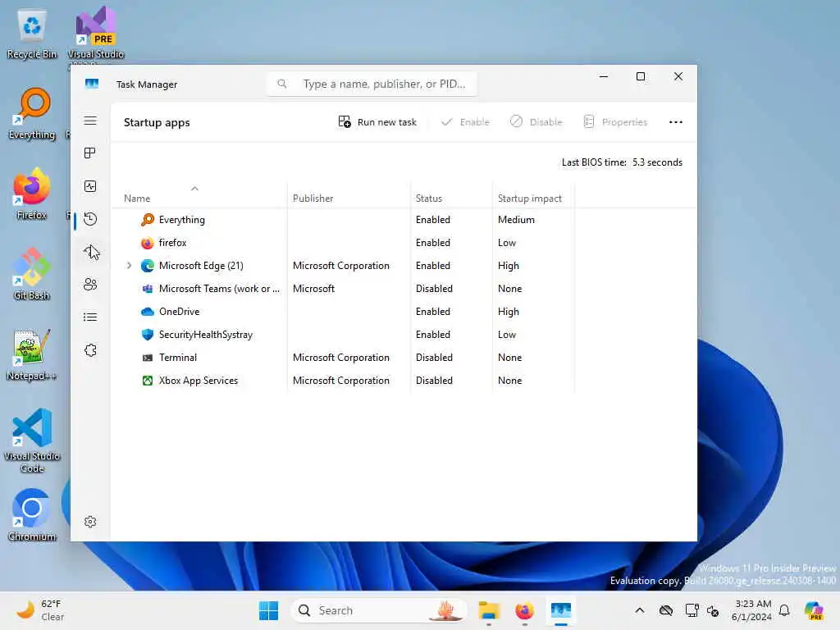Click the SecurityHealthSystray shield icon
Screen dimensions: 840x630
coord(148,335)
